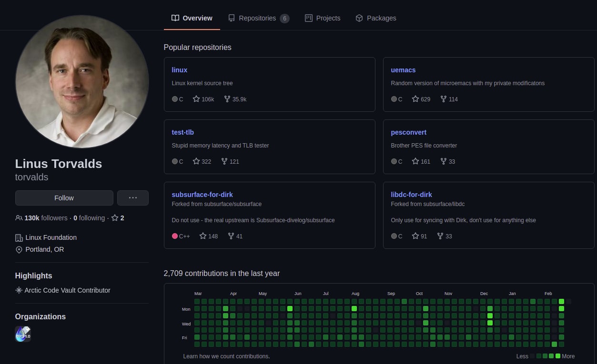Click the Dec month label in graph
The height and width of the screenshot is (364, 597).
coord(484,294)
